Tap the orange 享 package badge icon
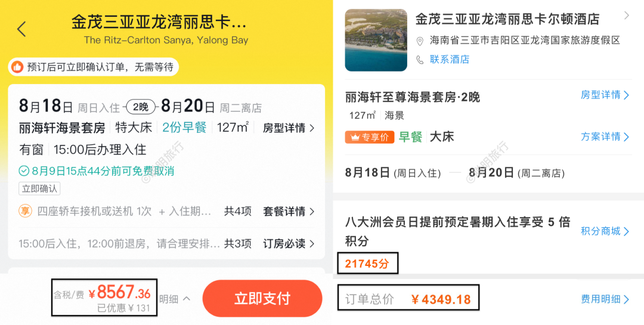 pos(24,211)
